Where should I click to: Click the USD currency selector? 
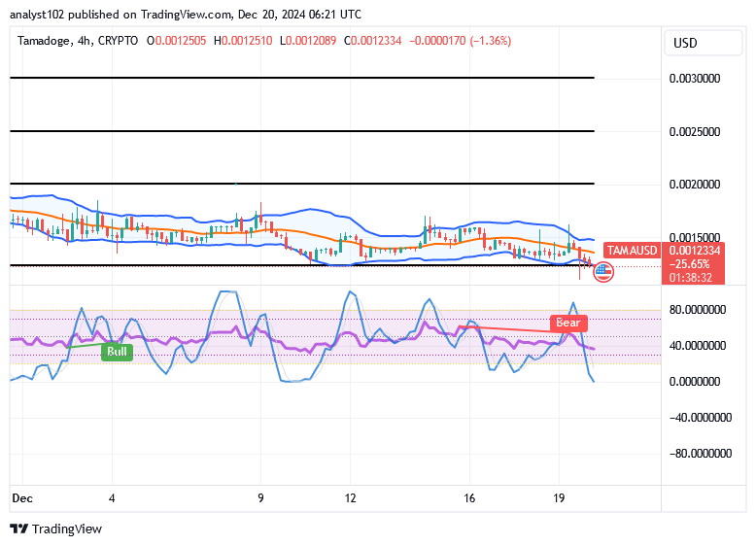[703, 43]
